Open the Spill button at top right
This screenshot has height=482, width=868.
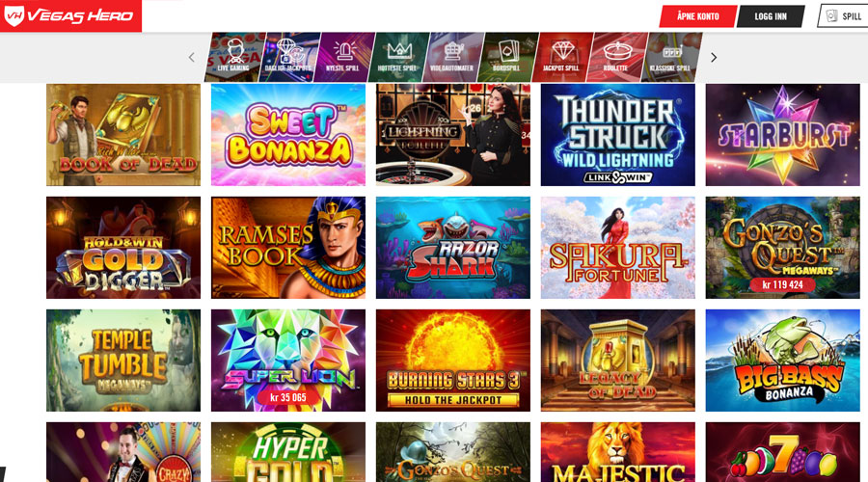click(844, 16)
